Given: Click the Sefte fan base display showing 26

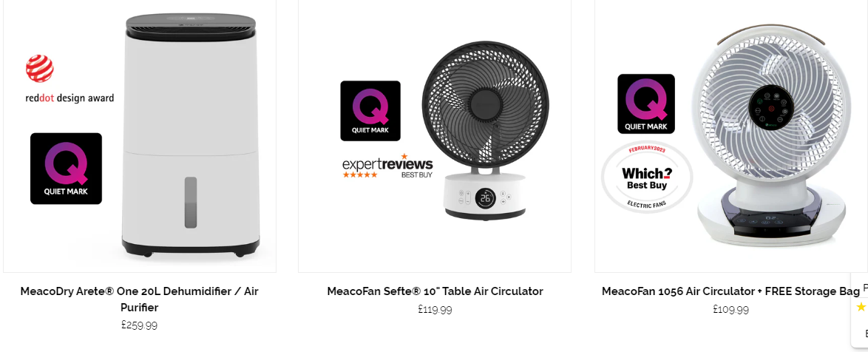Looking at the screenshot, I should pos(486,198).
